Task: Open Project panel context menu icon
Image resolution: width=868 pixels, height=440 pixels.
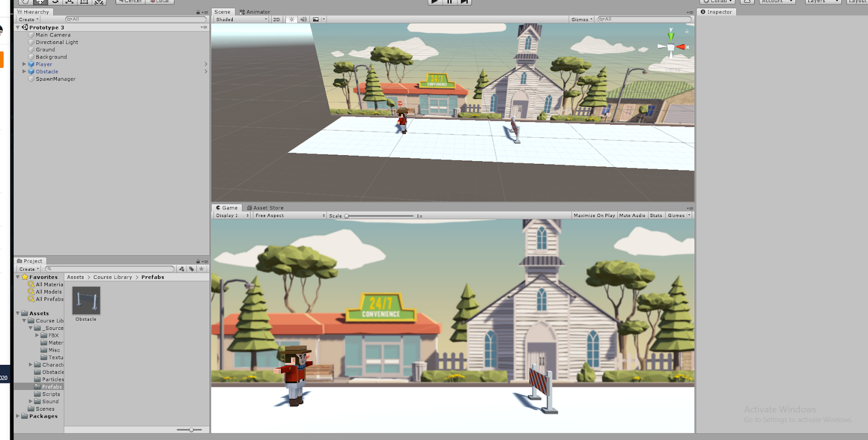Action: [205, 262]
